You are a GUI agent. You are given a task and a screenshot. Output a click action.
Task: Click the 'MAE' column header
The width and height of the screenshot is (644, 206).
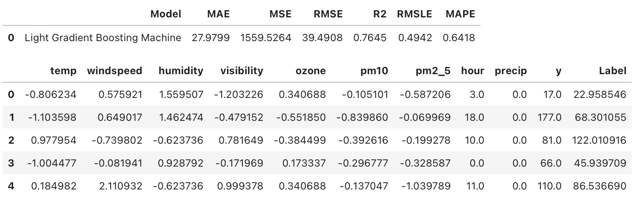click(218, 14)
